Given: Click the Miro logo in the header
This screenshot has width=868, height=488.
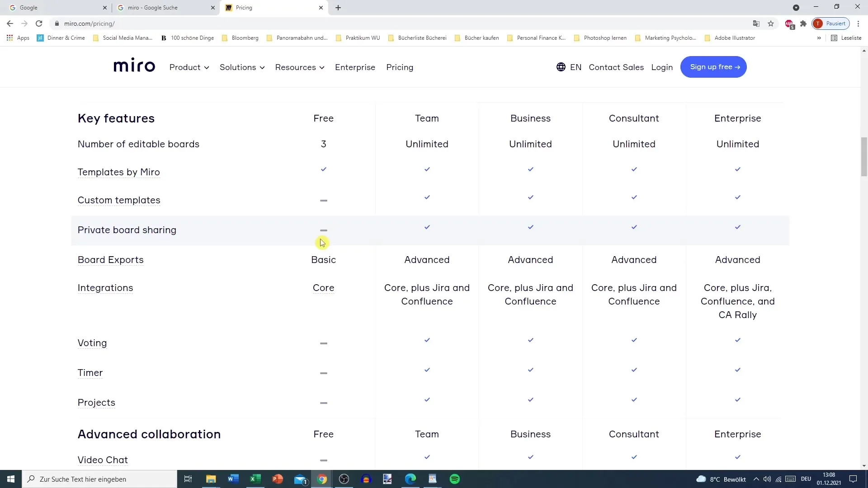Looking at the screenshot, I should click(134, 66).
